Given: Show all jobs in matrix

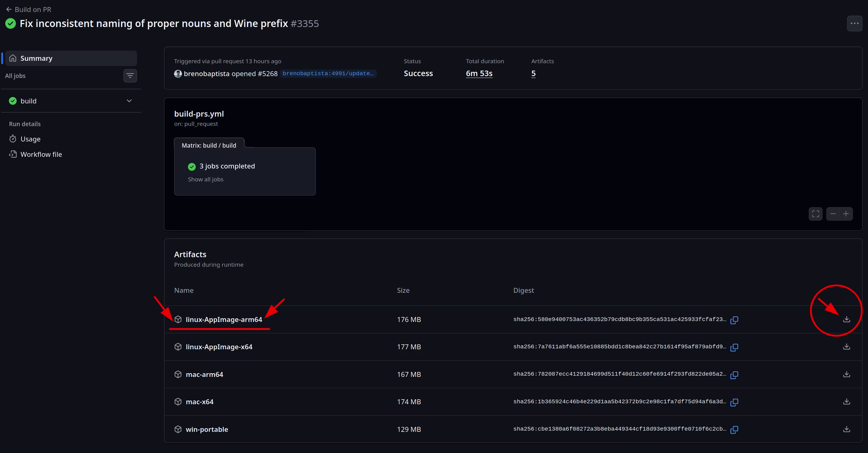Looking at the screenshot, I should coord(205,179).
